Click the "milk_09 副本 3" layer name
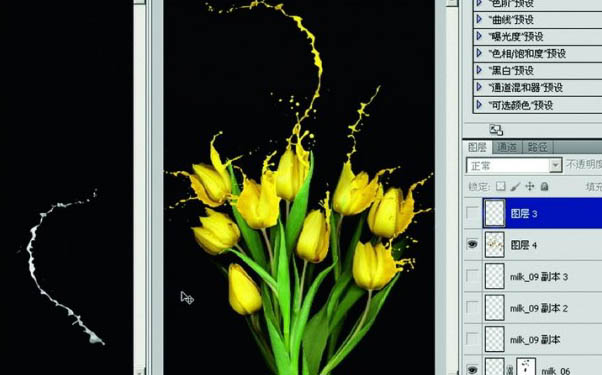 [539, 277]
